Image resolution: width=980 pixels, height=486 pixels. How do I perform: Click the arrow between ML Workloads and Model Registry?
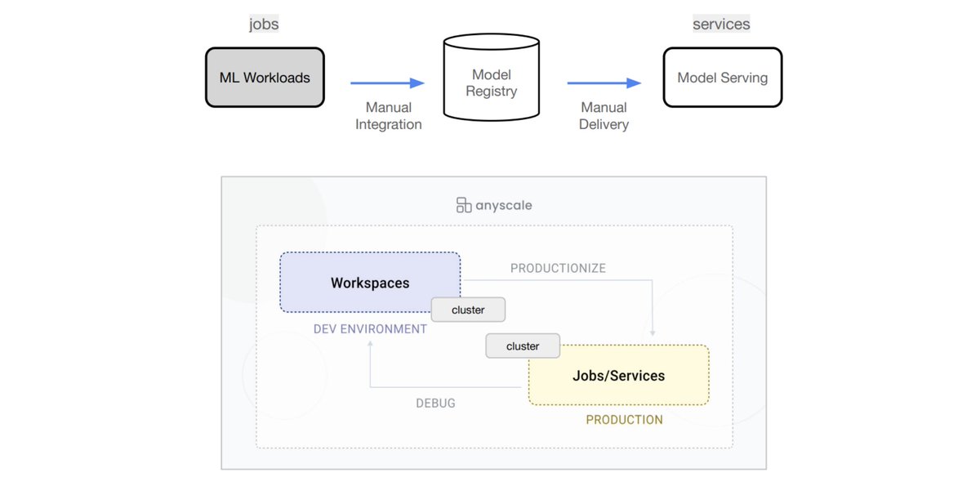tap(386, 82)
